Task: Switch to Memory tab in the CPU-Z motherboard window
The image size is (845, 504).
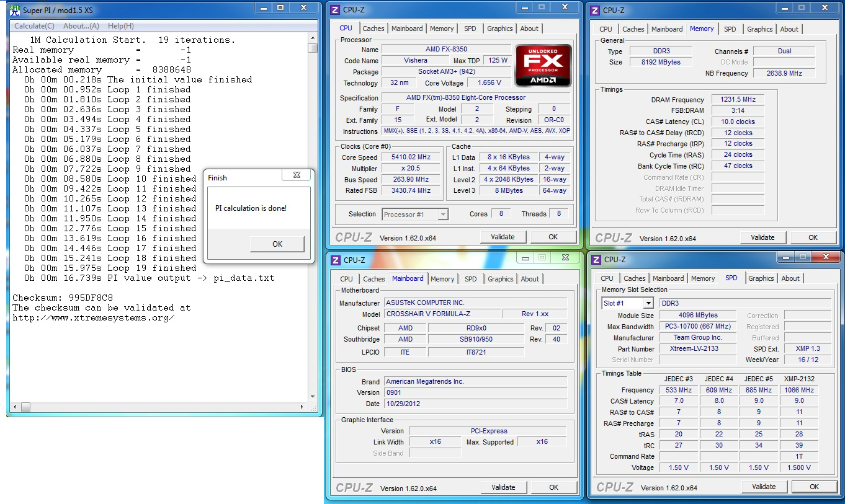Action: point(442,279)
